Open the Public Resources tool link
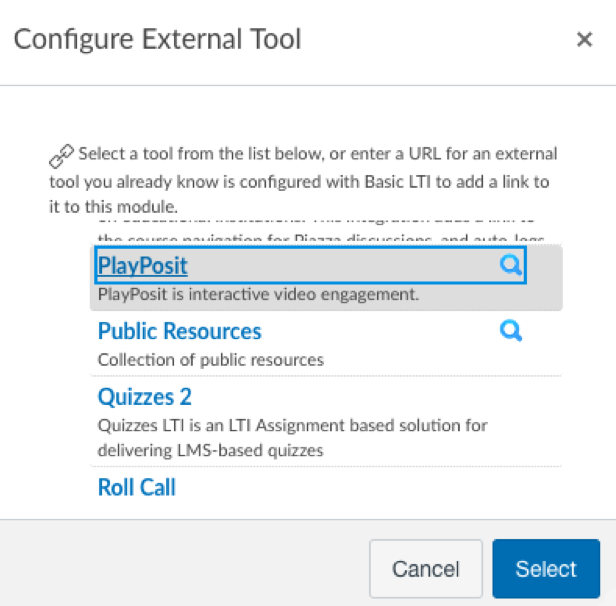The width and height of the screenshot is (616, 606). tap(180, 331)
